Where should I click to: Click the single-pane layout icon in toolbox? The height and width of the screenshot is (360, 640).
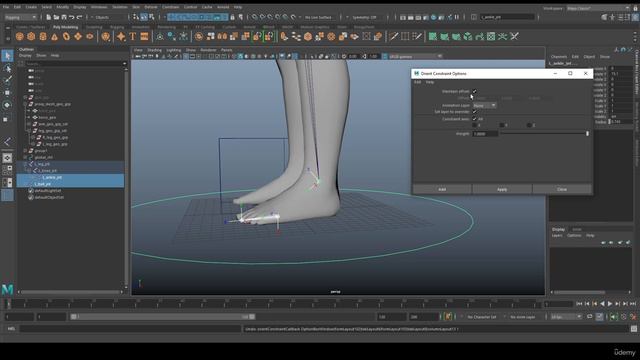tap(7, 158)
